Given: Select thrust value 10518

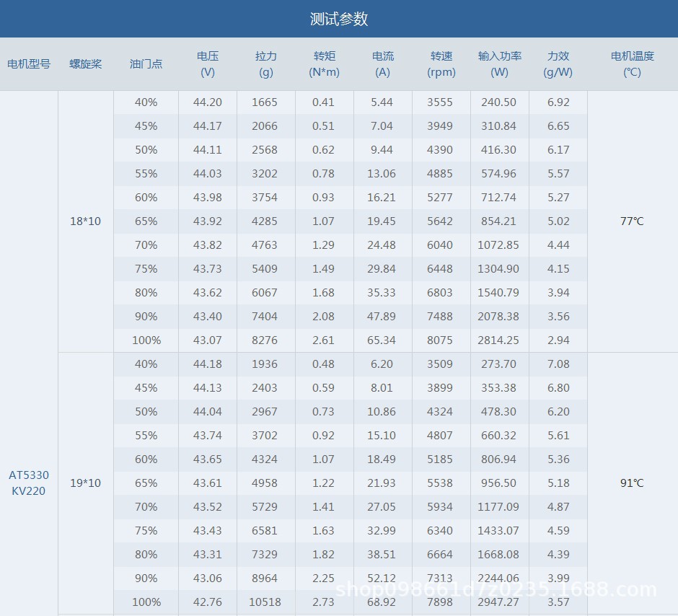Looking at the screenshot, I should coord(265,602).
